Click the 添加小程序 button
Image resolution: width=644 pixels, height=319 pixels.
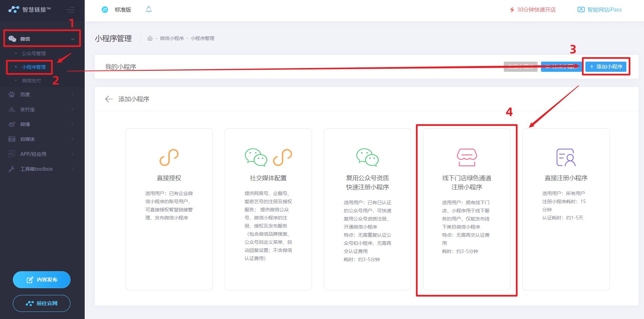tap(606, 67)
